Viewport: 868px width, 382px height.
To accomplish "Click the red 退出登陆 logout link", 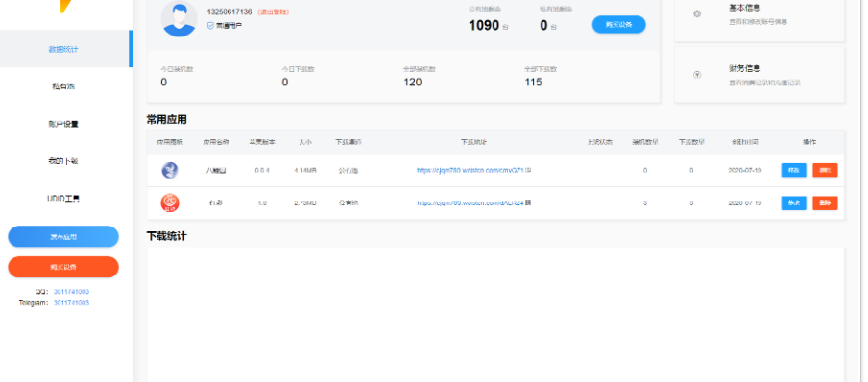I will tap(274, 12).
